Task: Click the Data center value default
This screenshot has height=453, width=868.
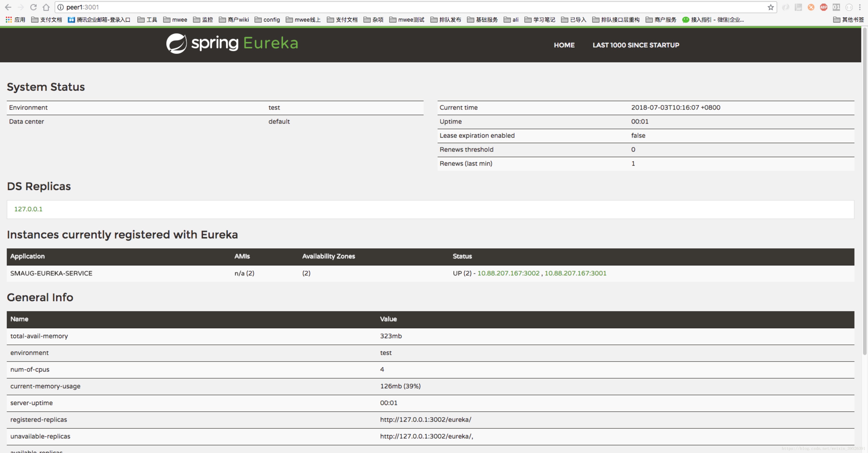Action: click(279, 121)
